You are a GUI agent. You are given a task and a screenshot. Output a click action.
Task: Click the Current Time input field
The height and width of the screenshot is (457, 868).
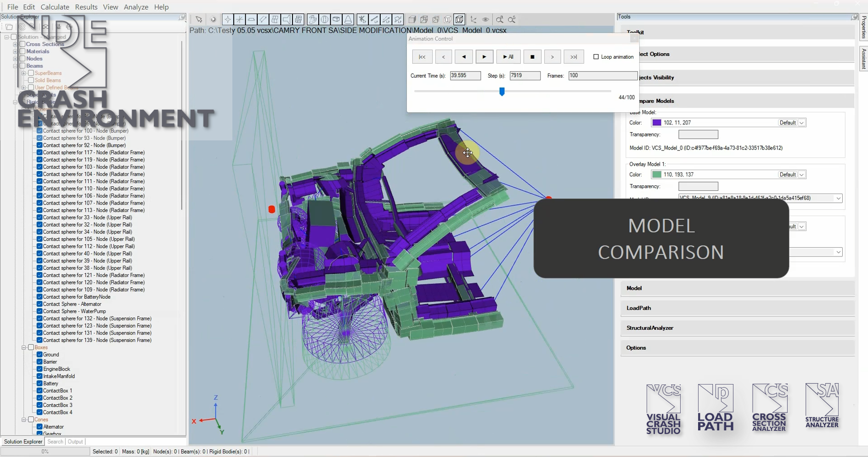pos(465,76)
